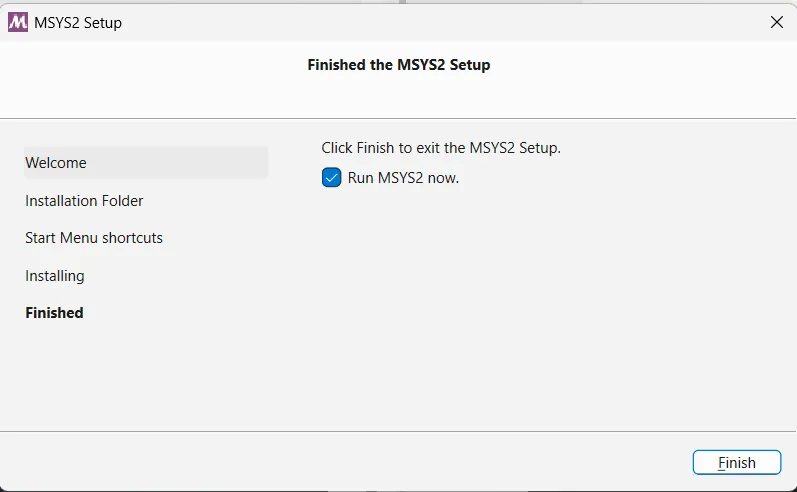
Task: Select the bold Finished step
Action: point(54,313)
